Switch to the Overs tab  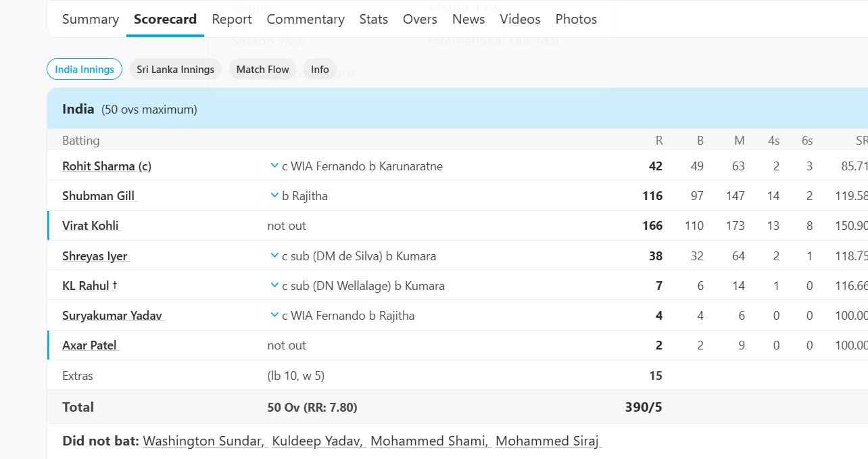pyautogui.click(x=420, y=20)
